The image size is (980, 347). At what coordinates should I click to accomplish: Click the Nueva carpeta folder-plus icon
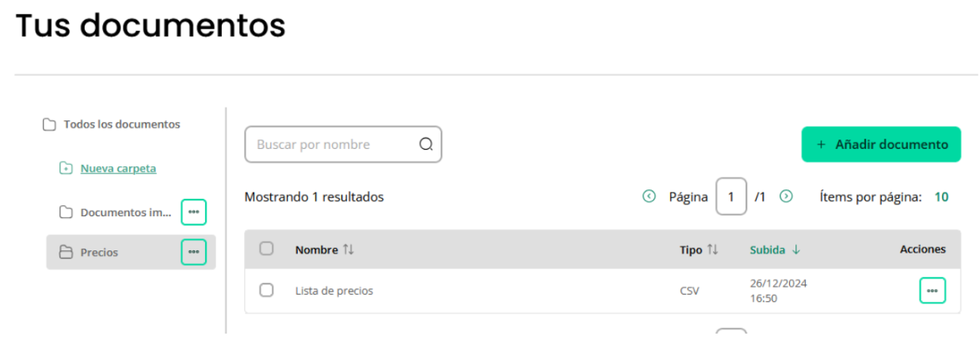pos(66,168)
